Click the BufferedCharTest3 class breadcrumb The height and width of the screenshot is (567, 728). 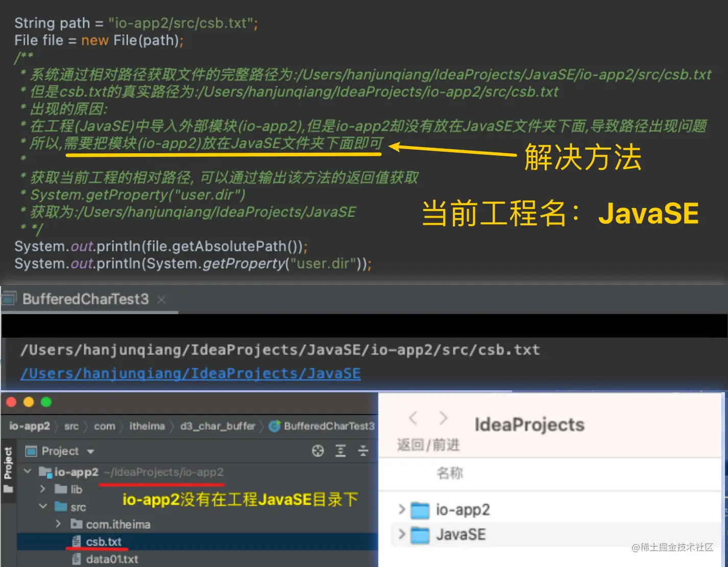329,426
